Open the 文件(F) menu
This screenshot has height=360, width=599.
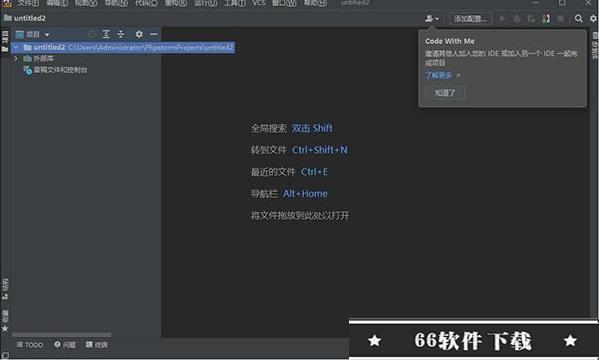(x=28, y=3)
